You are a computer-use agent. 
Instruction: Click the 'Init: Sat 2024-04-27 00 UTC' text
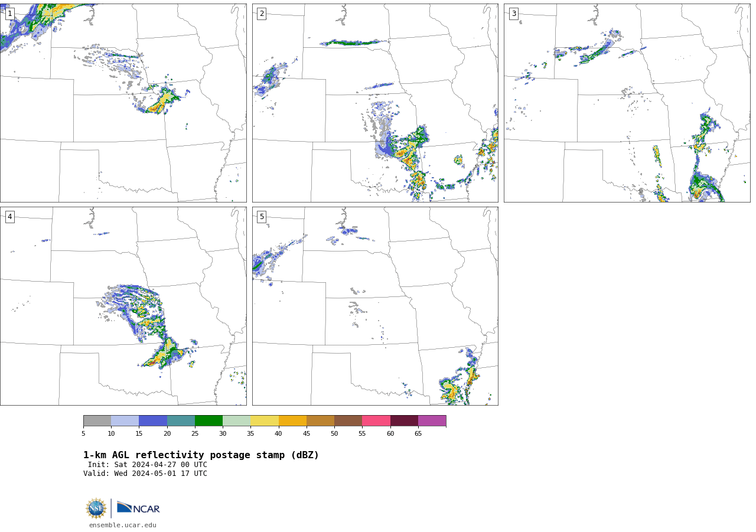pyautogui.click(x=148, y=465)
